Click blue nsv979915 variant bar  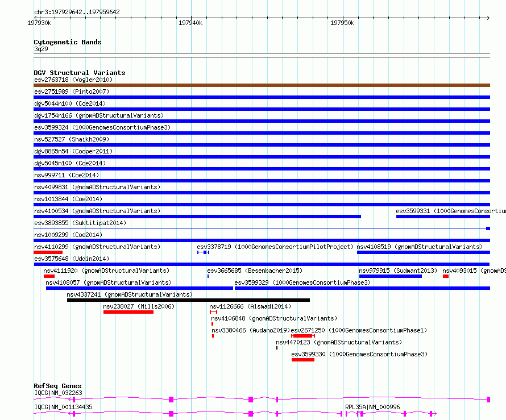tap(391, 276)
